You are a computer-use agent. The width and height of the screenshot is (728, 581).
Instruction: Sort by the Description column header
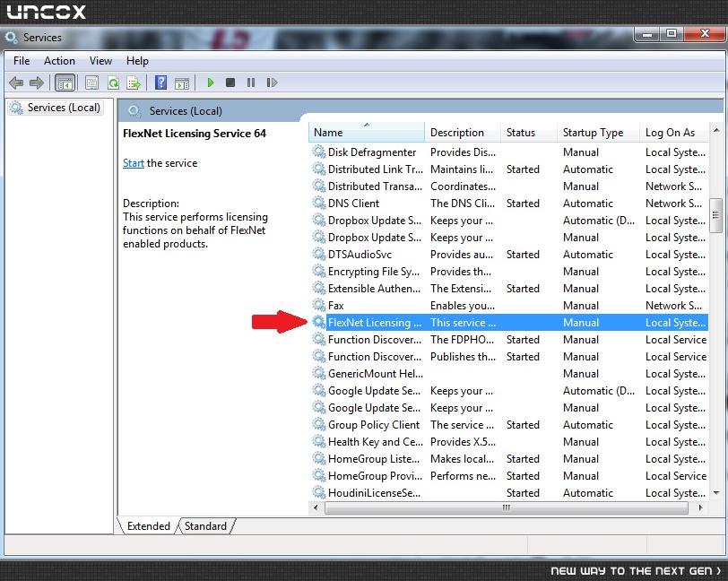(463, 133)
